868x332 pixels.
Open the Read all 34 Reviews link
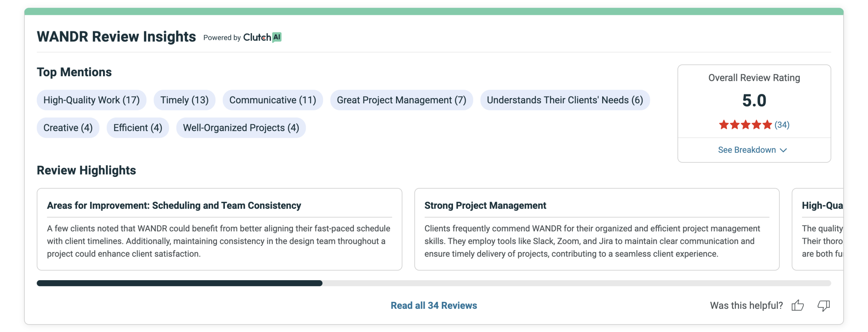[433, 305]
